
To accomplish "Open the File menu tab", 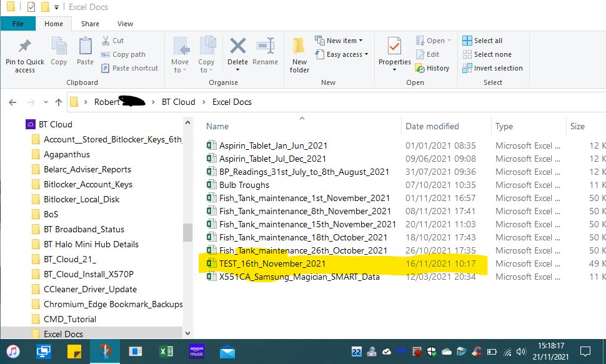I will tap(18, 24).
